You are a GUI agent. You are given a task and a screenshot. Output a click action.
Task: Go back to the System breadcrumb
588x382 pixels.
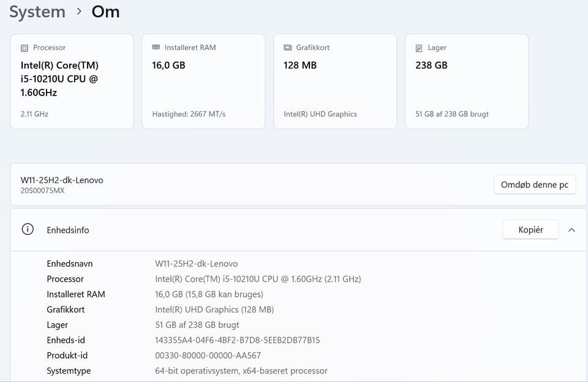coord(37,12)
